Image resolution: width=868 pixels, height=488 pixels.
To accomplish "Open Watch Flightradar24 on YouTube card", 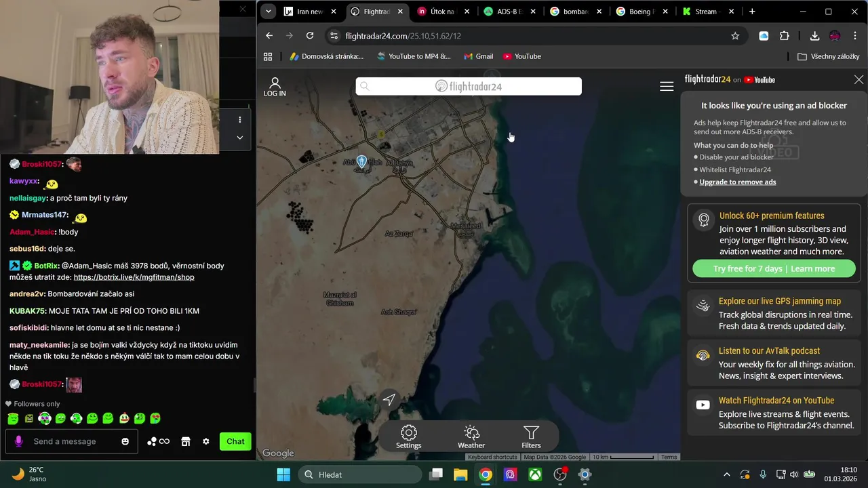I will (774, 412).
